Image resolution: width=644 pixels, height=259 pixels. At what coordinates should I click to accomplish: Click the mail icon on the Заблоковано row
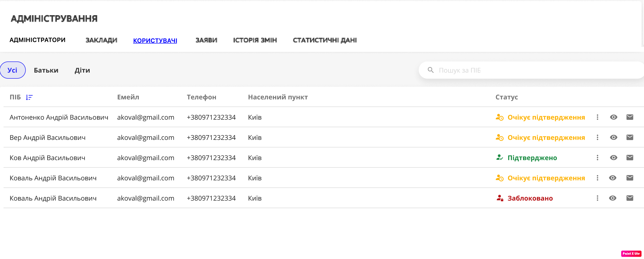pos(630,198)
